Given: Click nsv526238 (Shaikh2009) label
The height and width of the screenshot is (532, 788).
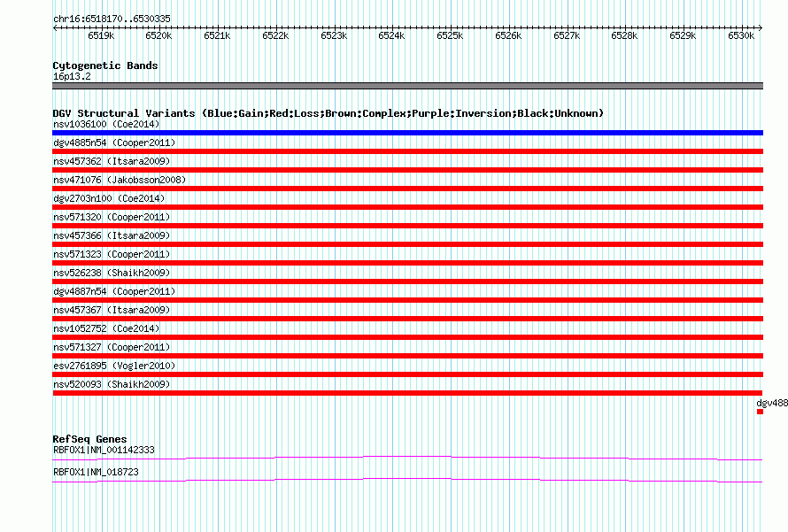Looking at the screenshot, I should (112, 273).
